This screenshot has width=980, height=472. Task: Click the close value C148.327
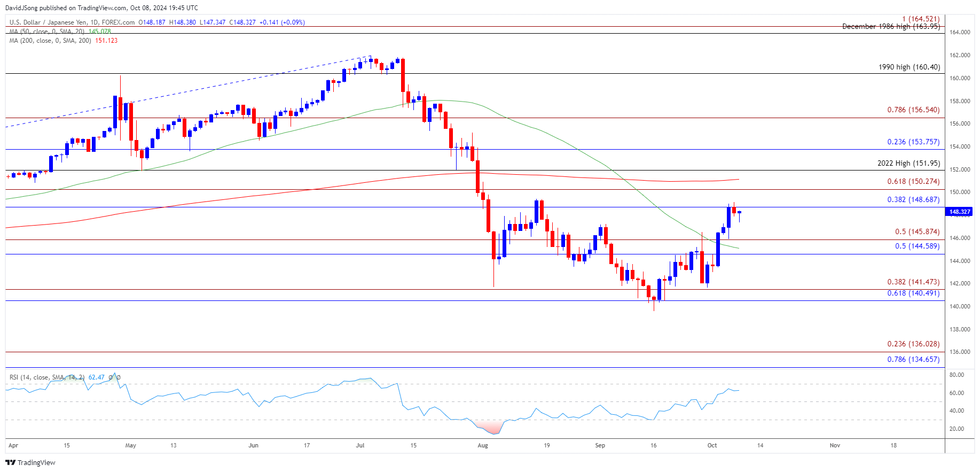click(x=242, y=22)
